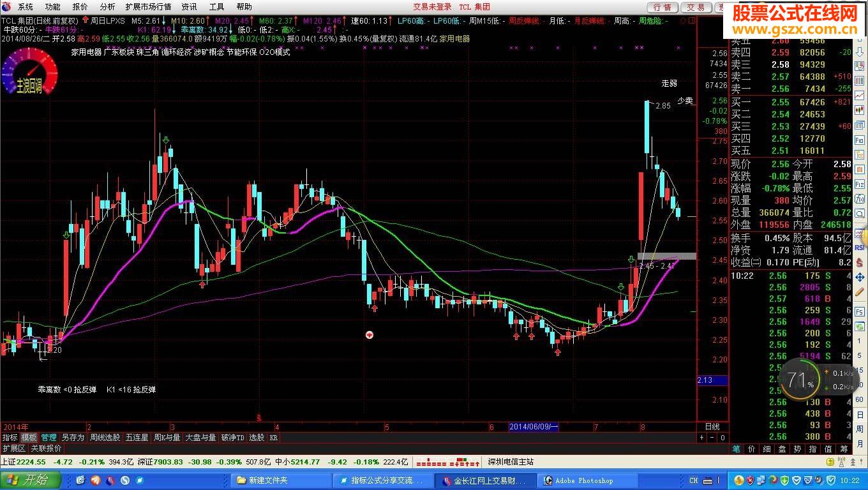Open the quote table grid sidebar icon

click(859, 80)
